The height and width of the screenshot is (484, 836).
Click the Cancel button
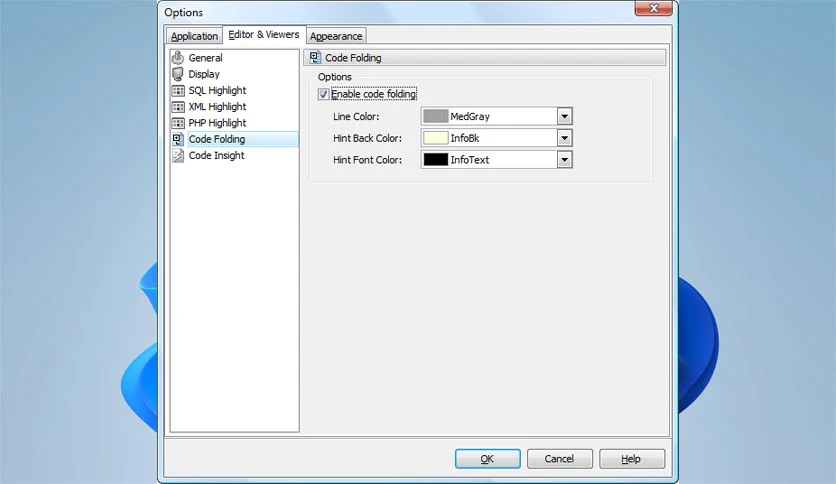(x=559, y=458)
